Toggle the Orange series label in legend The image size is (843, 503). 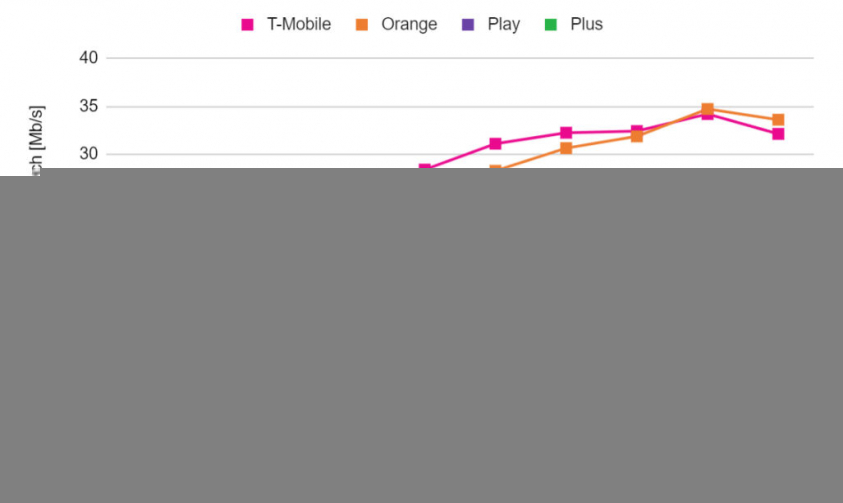point(409,25)
